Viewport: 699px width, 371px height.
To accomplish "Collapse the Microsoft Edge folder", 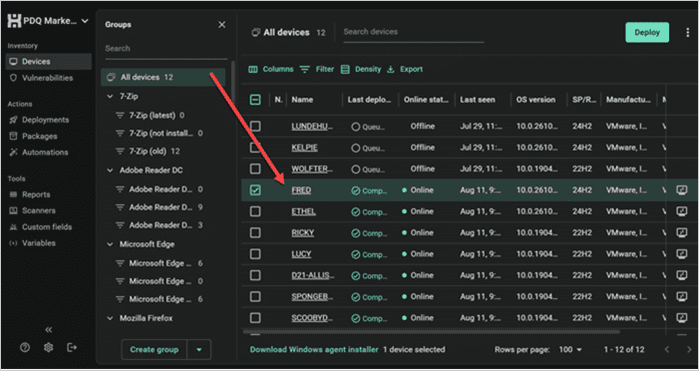I will click(x=110, y=244).
